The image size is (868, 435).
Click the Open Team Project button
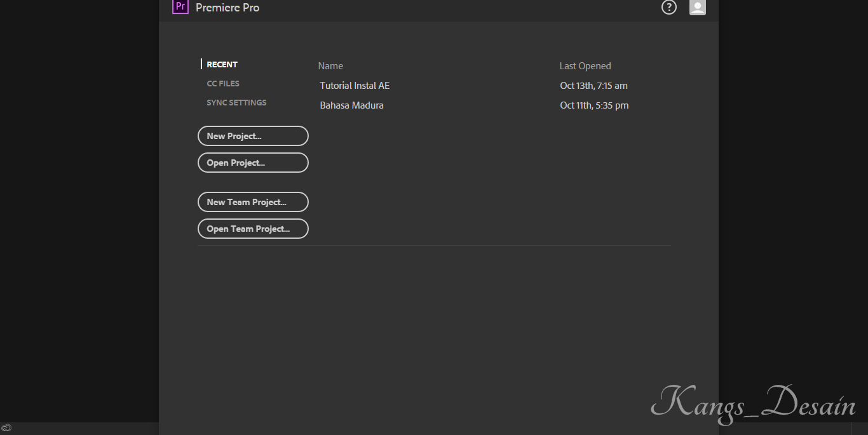[x=253, y=229]
